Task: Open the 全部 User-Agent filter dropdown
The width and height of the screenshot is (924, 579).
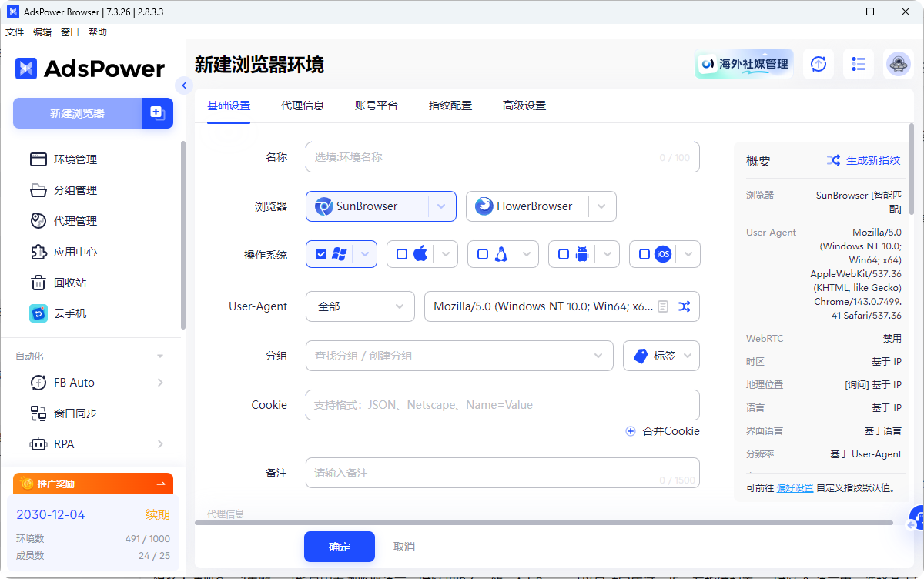Action: coord(360,306)
